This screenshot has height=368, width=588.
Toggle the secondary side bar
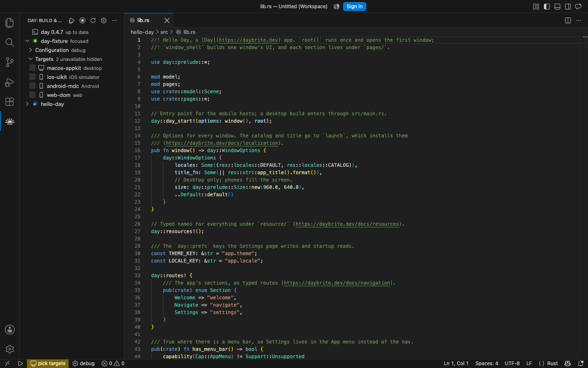point(568,7)
